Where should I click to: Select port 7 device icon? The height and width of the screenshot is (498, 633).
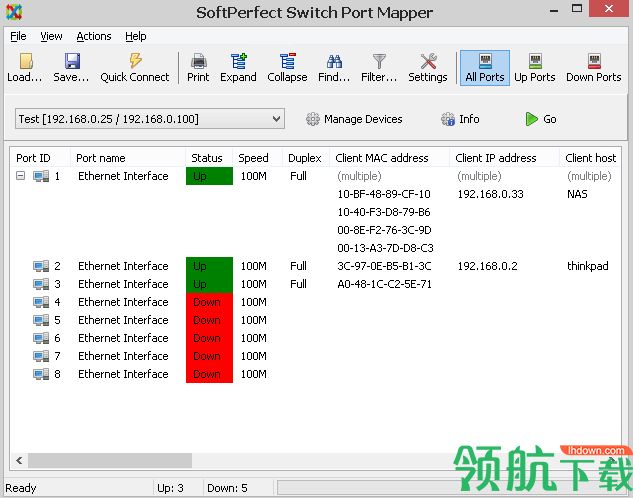tap(41, 356)
